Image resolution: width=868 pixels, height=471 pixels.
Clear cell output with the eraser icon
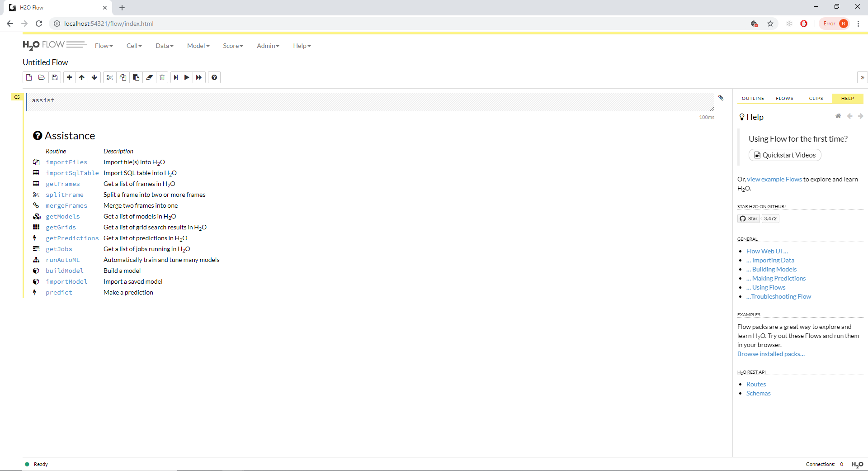(x=149, y=77)
